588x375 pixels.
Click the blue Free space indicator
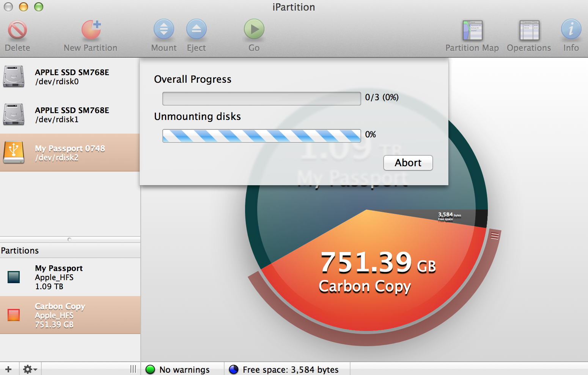pyautogui.click(x=234, y=369)
